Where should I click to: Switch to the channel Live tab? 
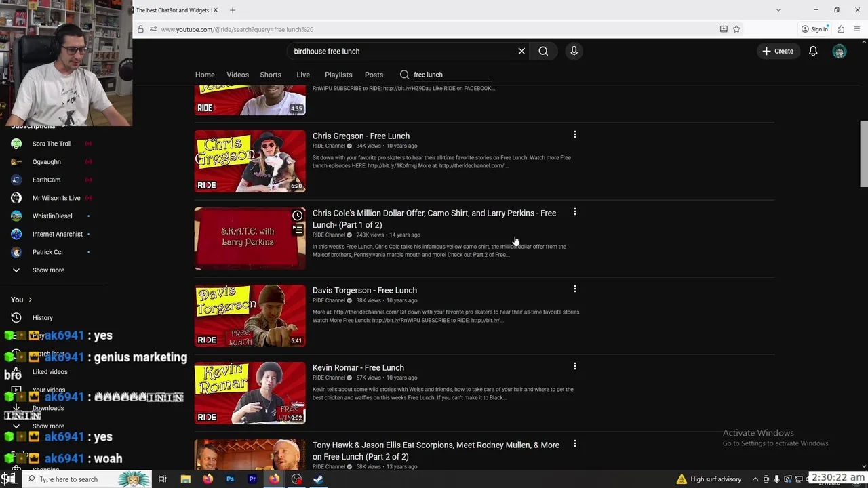(303, 75)
